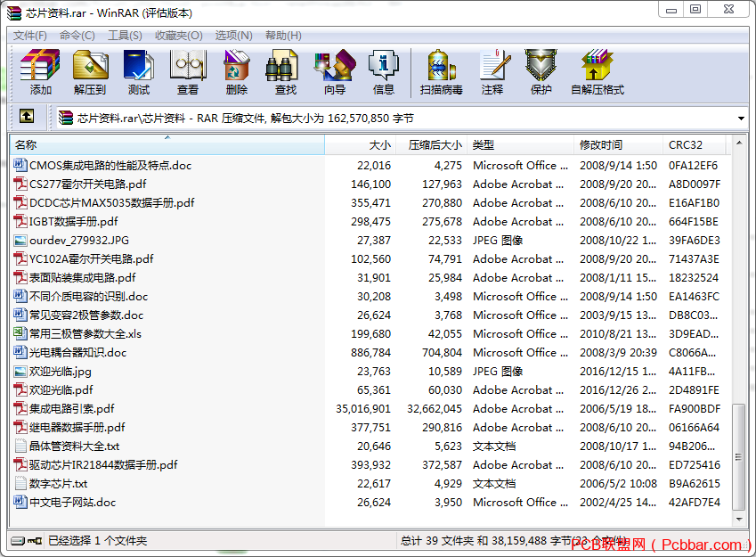Click the Find (查找) binoculars icon
756x557 pixels.
click(281, 65)
